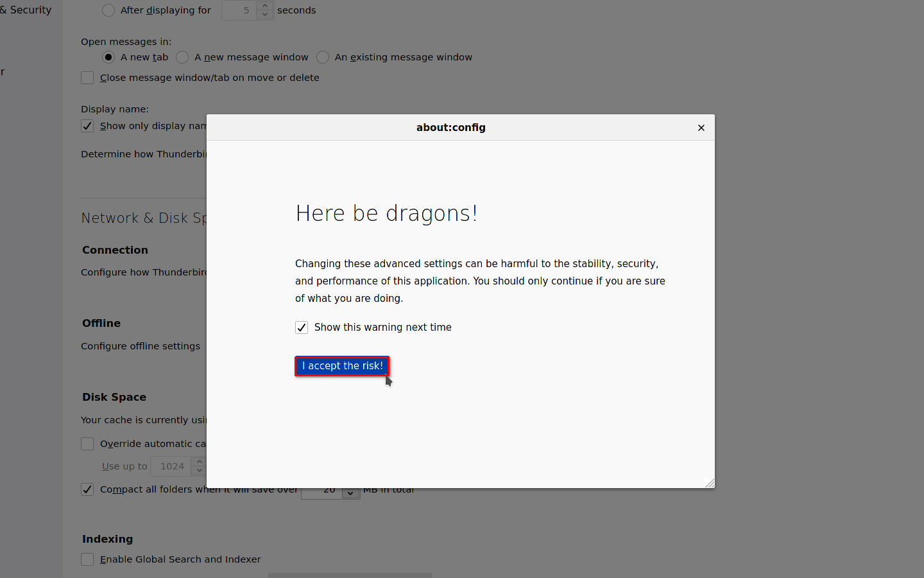Select the After displaying for radio option

pyautogui.click(x=108, y=10)
